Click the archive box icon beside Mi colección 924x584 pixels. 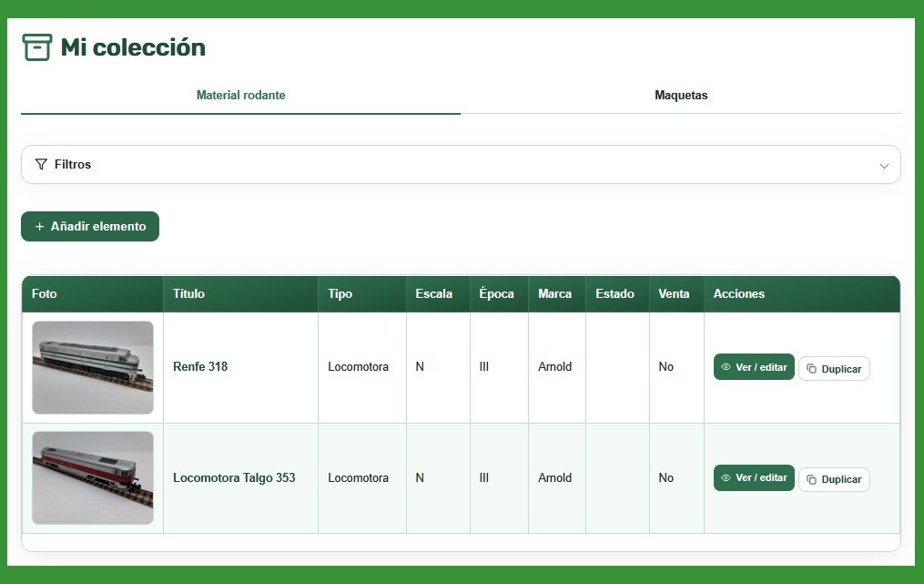[x=37, y=47]
